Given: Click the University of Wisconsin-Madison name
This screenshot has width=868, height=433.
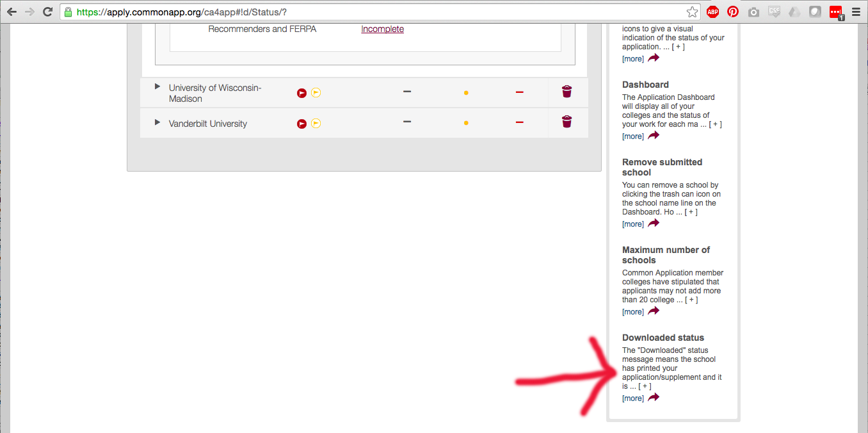Looking at the screenshot, I should (215, 93).
